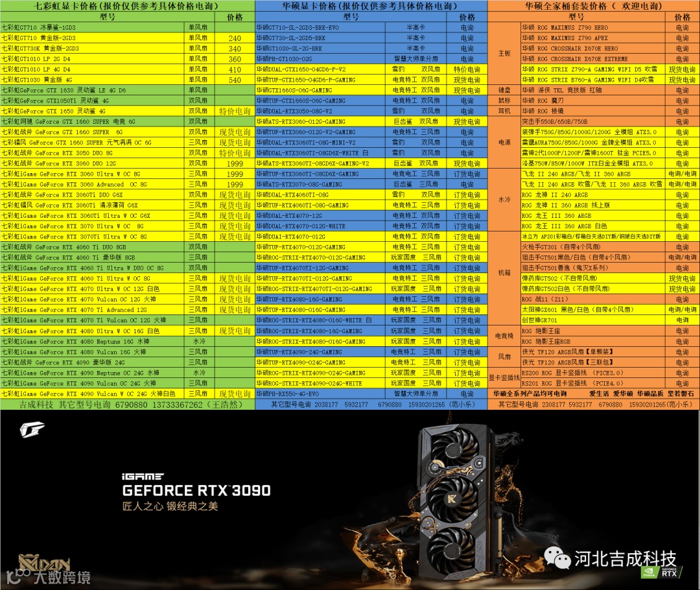Screen dimensions: 700x590
Task: Click the Colorful logo icon in the banner
Action: tap(32, 430)
